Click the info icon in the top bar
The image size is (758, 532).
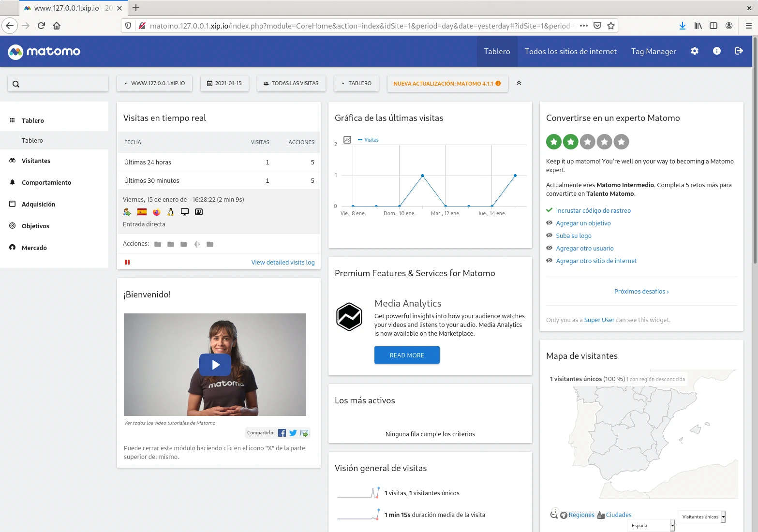[716, 51]
